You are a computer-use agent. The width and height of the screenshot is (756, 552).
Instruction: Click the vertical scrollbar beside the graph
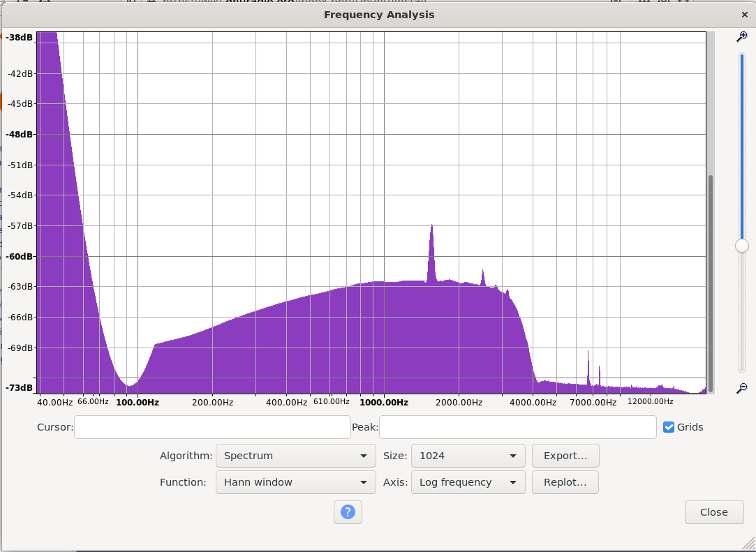[x=711, y=279]
